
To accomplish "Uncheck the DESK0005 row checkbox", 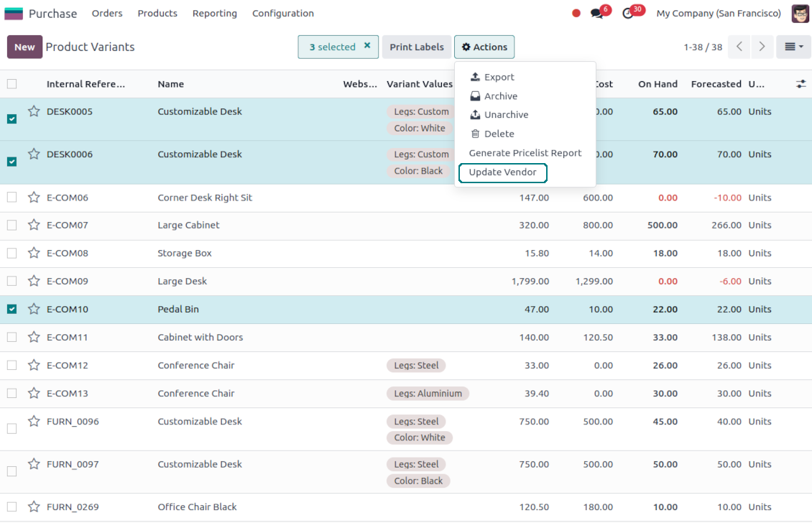I will tap(11, 119).
